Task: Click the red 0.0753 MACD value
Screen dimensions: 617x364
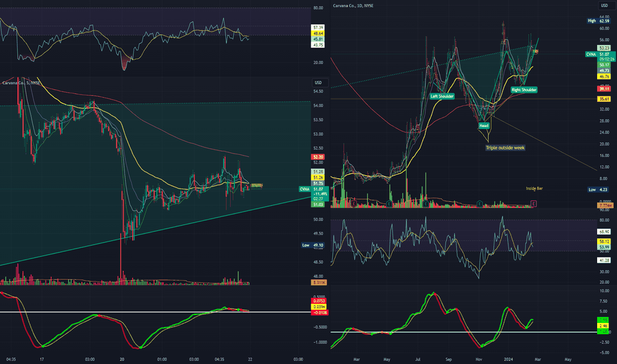Action: 319,301
